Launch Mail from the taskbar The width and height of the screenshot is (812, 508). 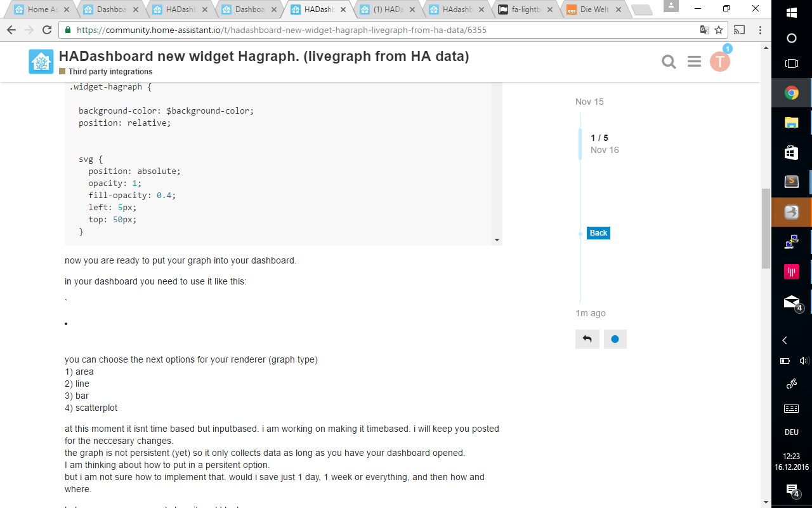(790, 302)
